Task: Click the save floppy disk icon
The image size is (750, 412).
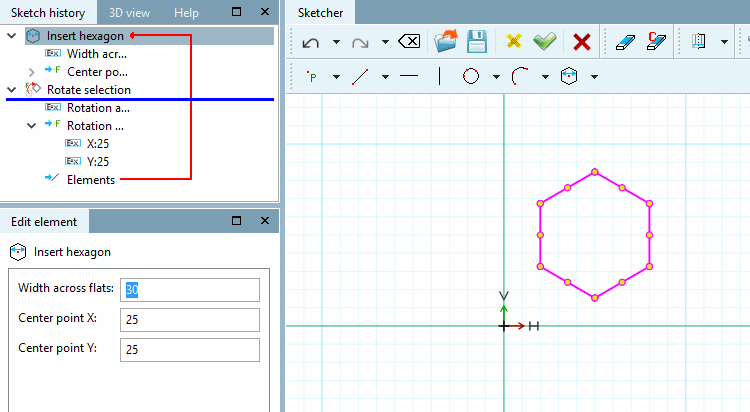Action: (477, 42)
